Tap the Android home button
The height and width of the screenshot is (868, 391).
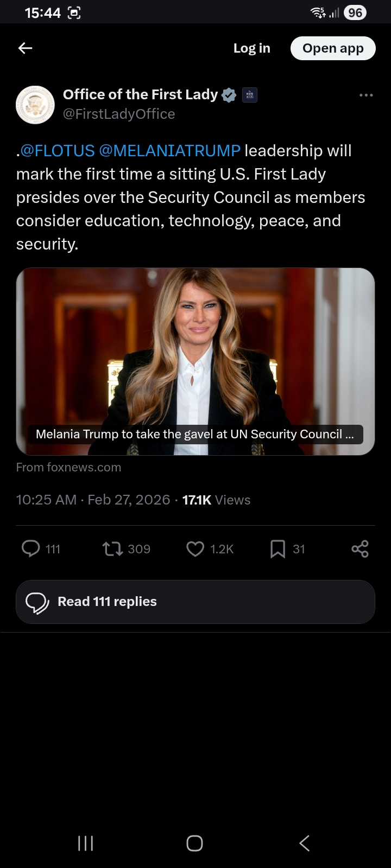(x=195, y=843)
